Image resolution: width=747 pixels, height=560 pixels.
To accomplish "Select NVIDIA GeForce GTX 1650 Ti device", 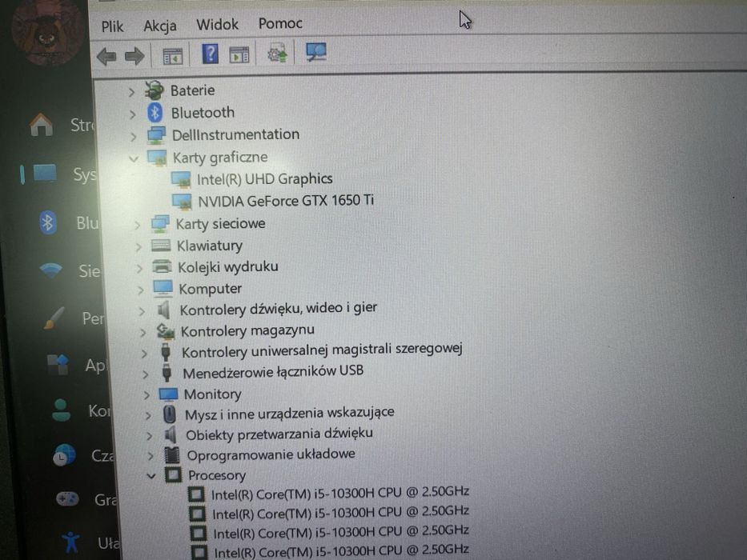I will 286,201.
